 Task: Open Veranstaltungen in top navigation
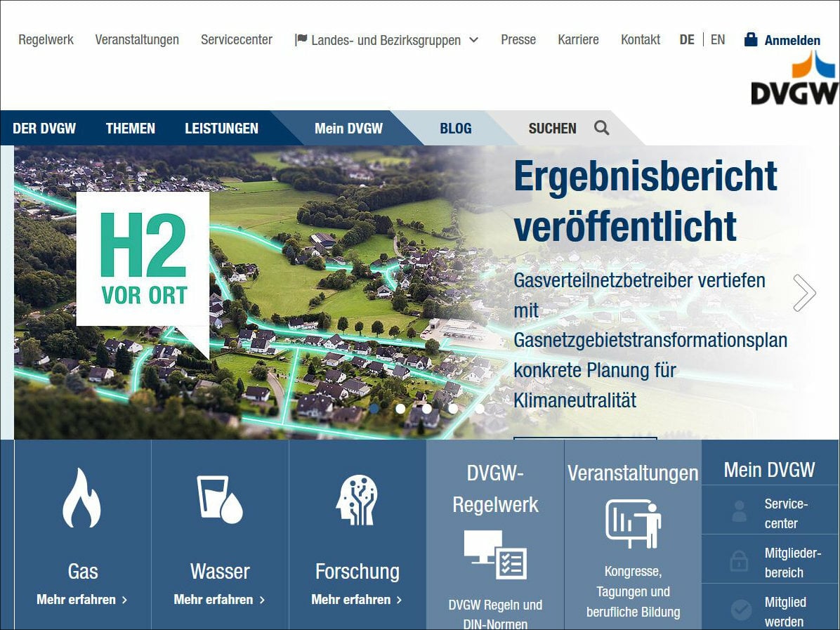click(137, 39)
